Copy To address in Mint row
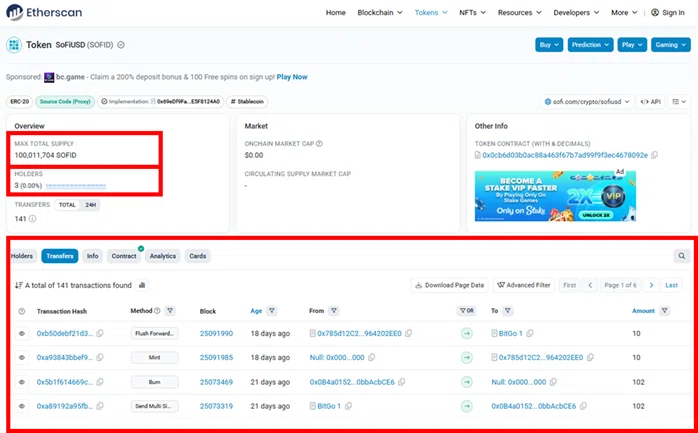Screen dimensions: 698x433 coord(590,357)
